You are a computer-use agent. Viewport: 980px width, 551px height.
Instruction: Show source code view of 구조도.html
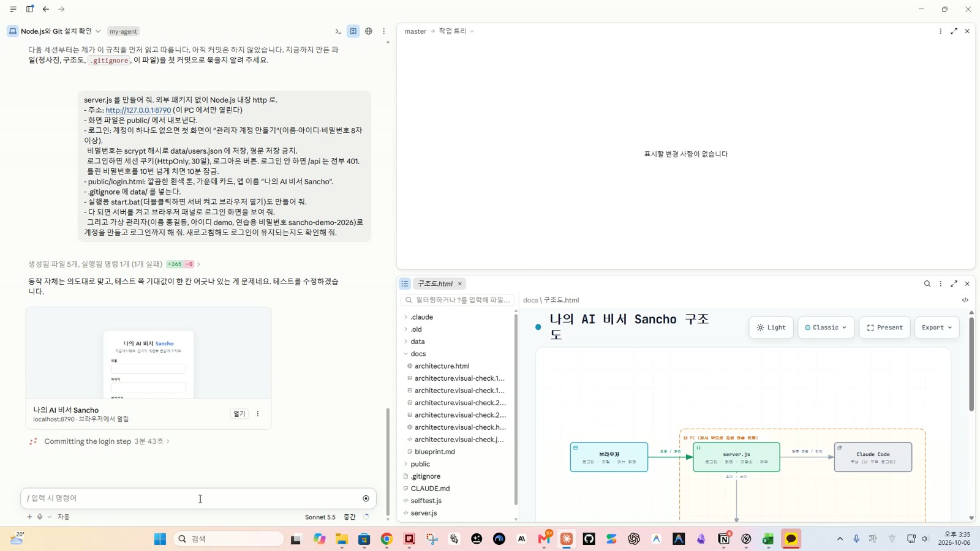(965, 300)
